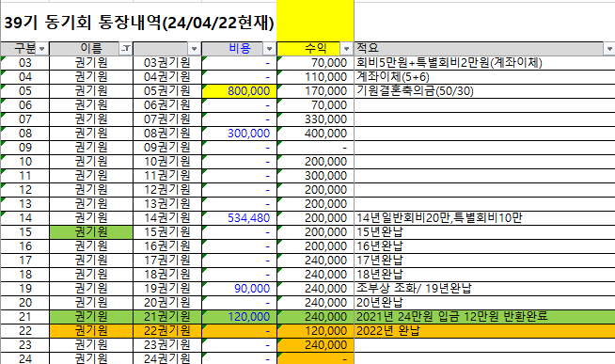Select the yellow 수익 header cell
The width and height of the screenshot is (615, 364).
click(315, 49)
